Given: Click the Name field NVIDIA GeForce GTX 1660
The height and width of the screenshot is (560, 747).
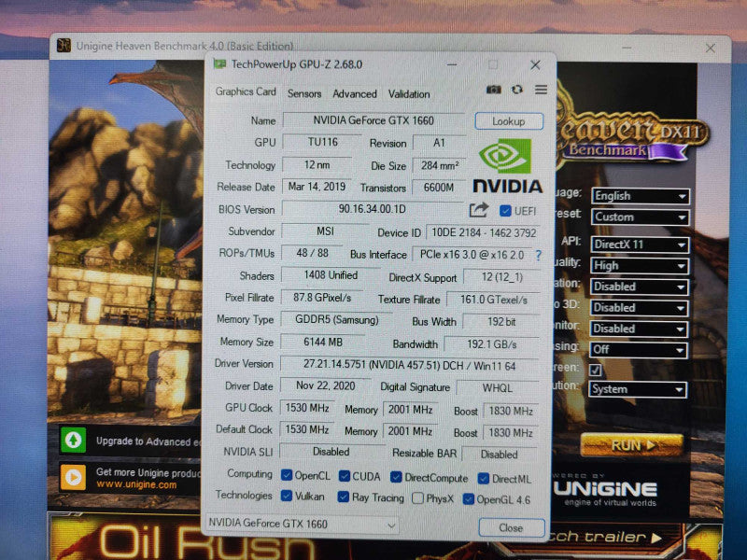Looking at the screenshot, I should point(373,120).
